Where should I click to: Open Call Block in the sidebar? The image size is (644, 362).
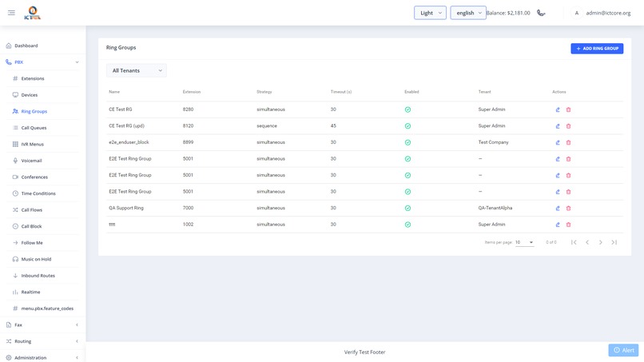click(x=31, y=226)
